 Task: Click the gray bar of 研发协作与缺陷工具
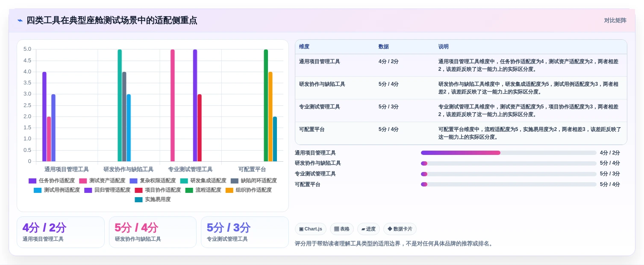pyautogui.click(x=124, y=116)
